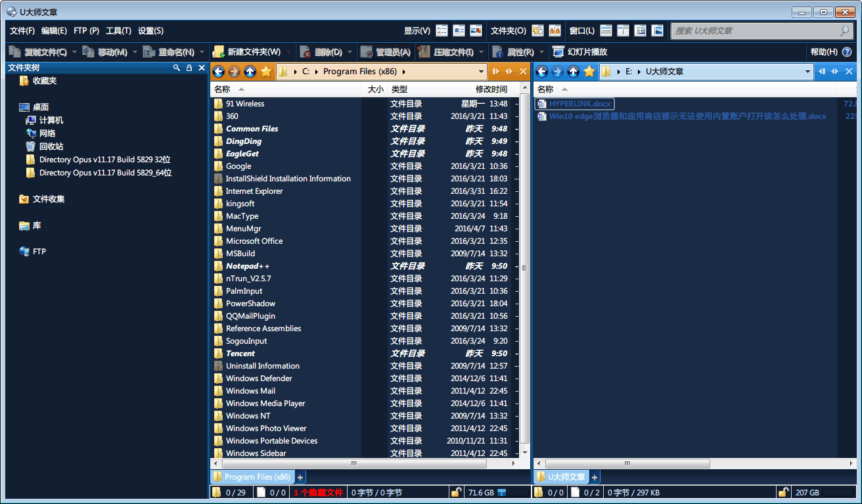Click search icon in 文件夹树 header
The width and height of the screenshot is (862, 504).
177,68
